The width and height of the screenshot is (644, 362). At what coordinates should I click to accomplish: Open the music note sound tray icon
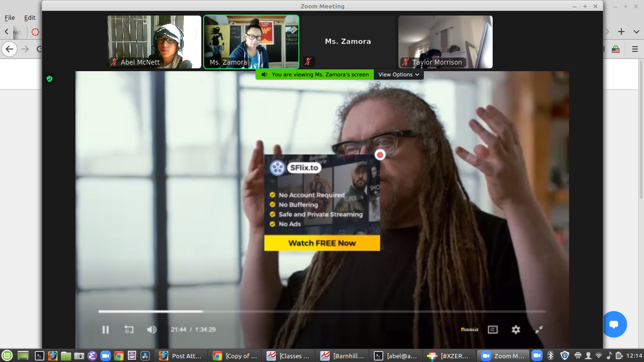point(609,356)
